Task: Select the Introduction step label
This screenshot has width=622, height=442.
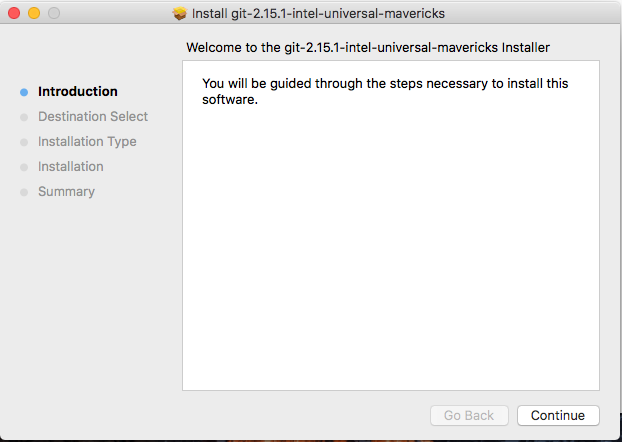Action: click(78, 91)
